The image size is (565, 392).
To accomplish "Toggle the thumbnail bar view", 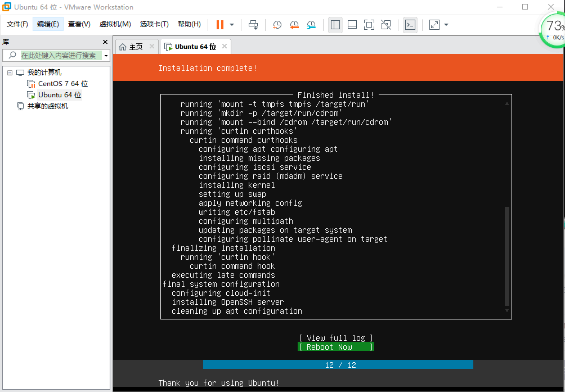I will (352, 25).
